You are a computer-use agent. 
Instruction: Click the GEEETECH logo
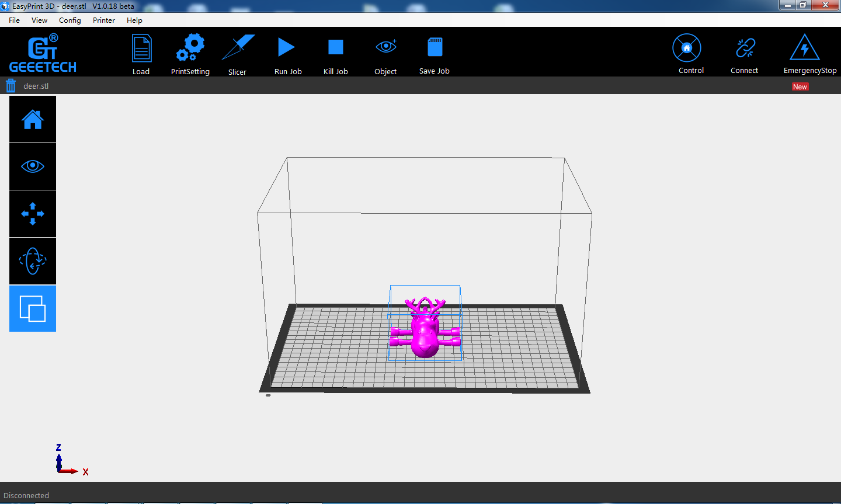coord(43,53)
